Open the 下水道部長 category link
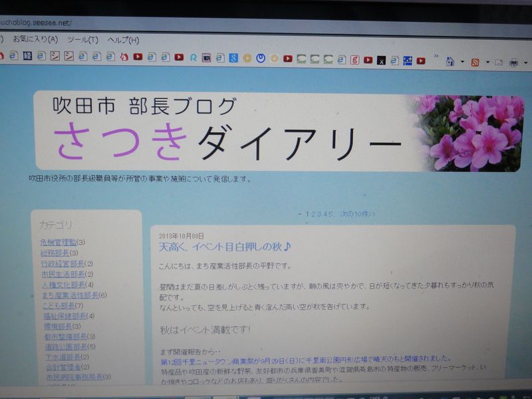Image resolution: width=532 pixels, height=399 pixels. click(63, 357)
